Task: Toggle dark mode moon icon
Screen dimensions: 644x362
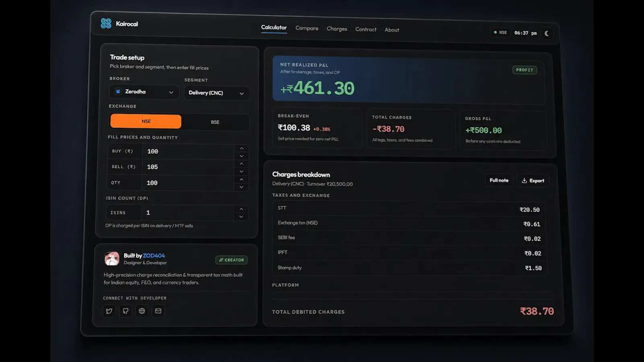Action: pos(546,33)
